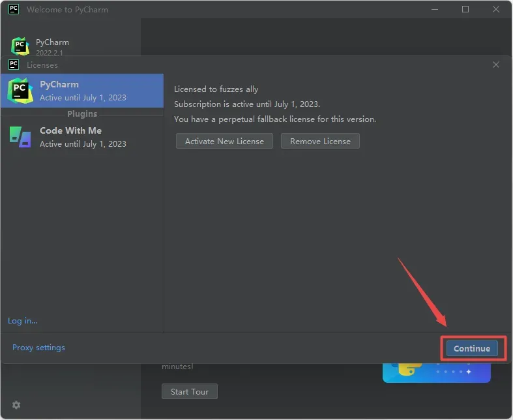Open Proxy settings link

pyautogui.click(x=38, y=348)
